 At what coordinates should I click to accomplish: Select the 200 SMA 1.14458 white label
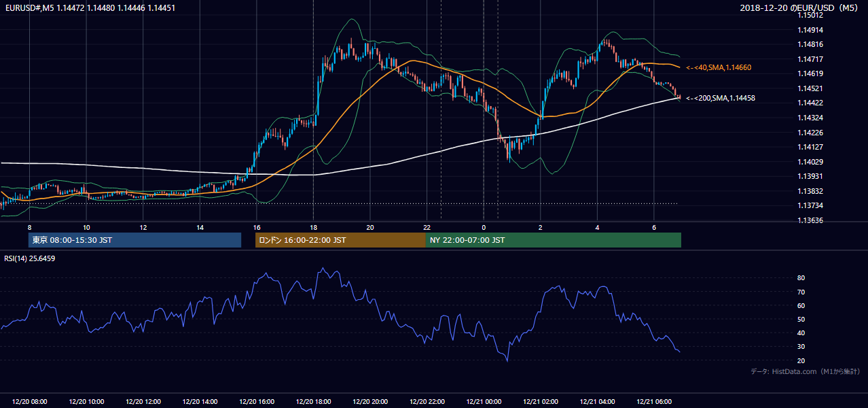(721, 99)
